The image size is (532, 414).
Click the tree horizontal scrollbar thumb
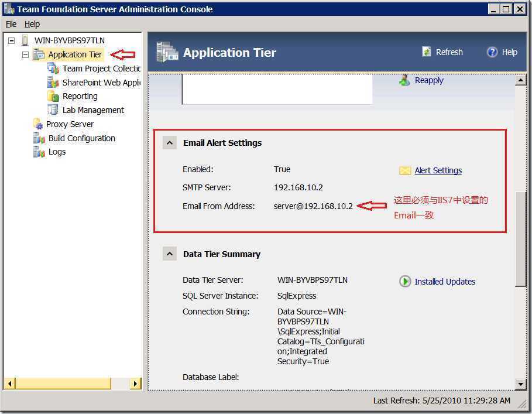(63, 384)
